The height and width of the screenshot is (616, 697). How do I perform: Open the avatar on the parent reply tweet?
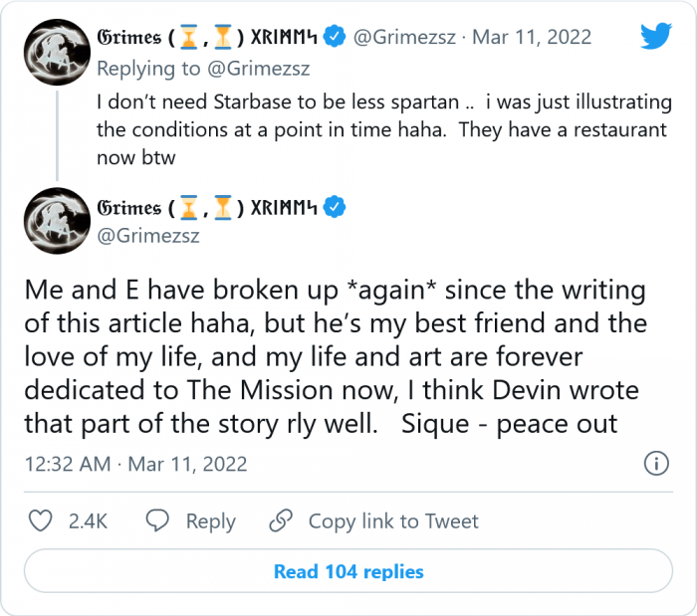pyautogui.click(x=57, y=58)
